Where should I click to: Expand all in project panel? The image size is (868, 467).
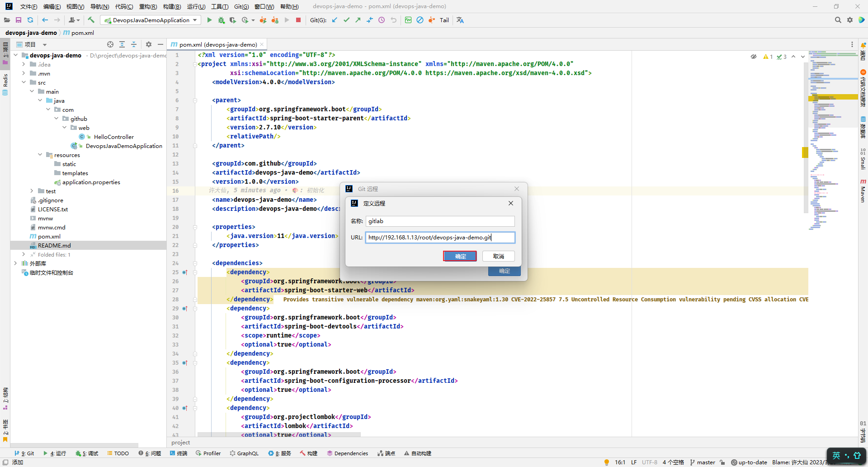click(x=122, y=44)
